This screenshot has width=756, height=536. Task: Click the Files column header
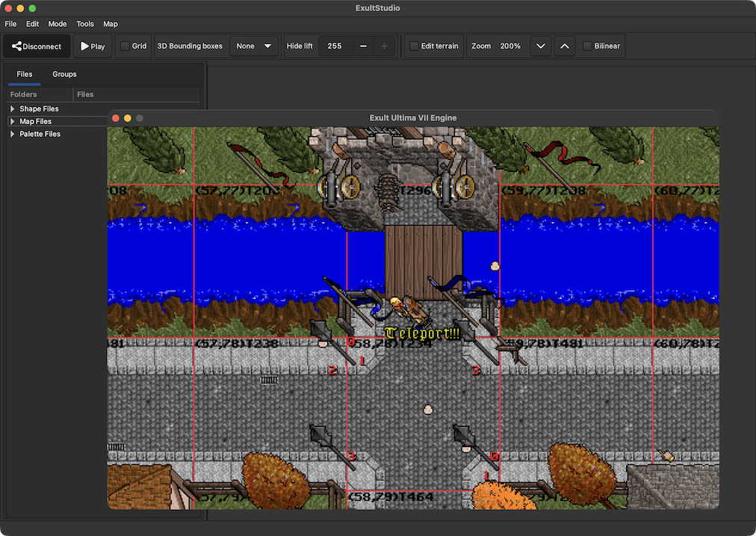(x=137, y=94)
